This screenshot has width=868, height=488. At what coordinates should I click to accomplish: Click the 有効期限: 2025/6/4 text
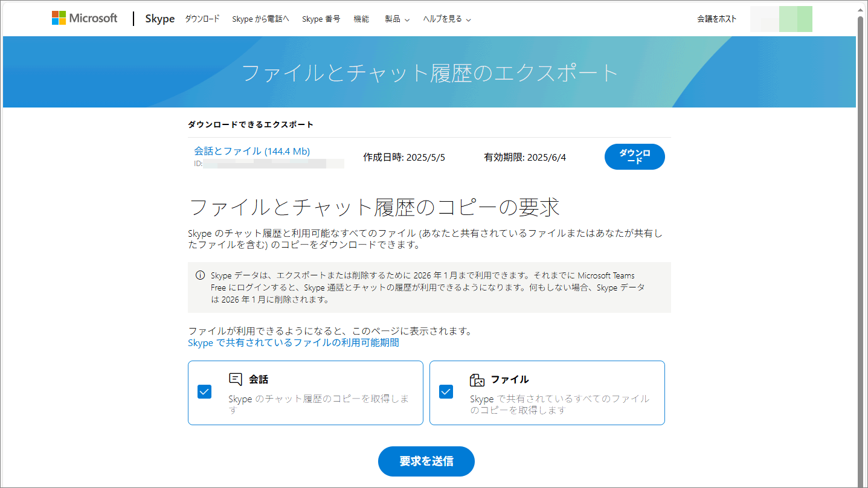pos(525,158)
